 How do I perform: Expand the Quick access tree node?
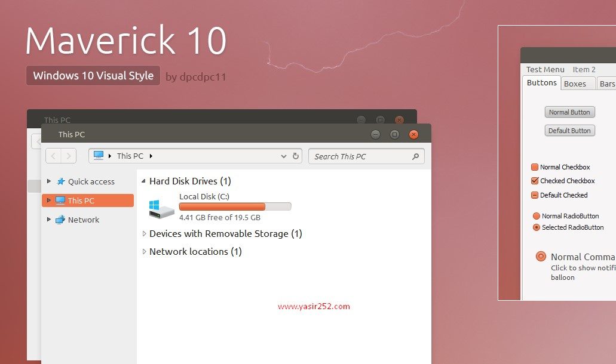pos(49,181)
